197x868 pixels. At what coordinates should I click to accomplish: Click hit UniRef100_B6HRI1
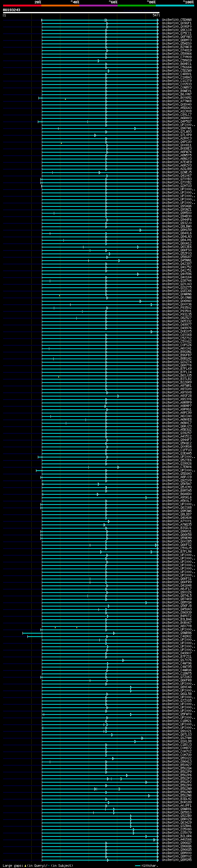[x=177, y=64]
